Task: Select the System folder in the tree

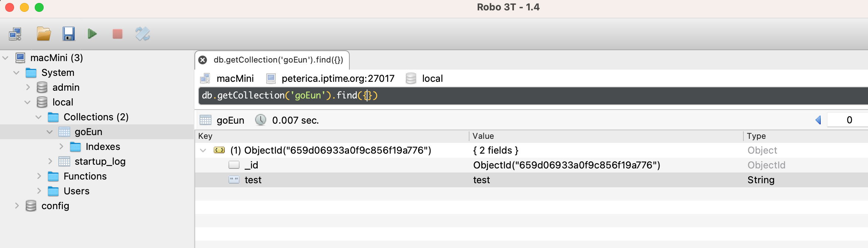Action: [58, 73]
